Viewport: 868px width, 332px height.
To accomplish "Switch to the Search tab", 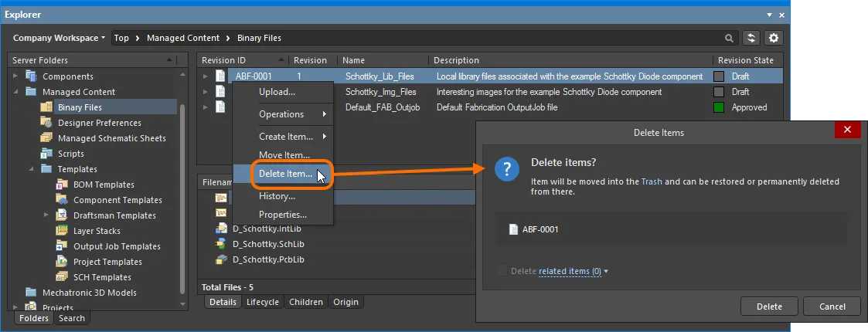I will [72, 318].
